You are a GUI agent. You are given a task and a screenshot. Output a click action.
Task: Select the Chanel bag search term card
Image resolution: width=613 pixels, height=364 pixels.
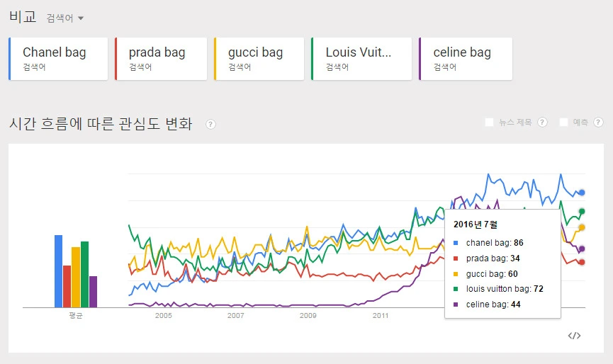(x=58, y=59)
